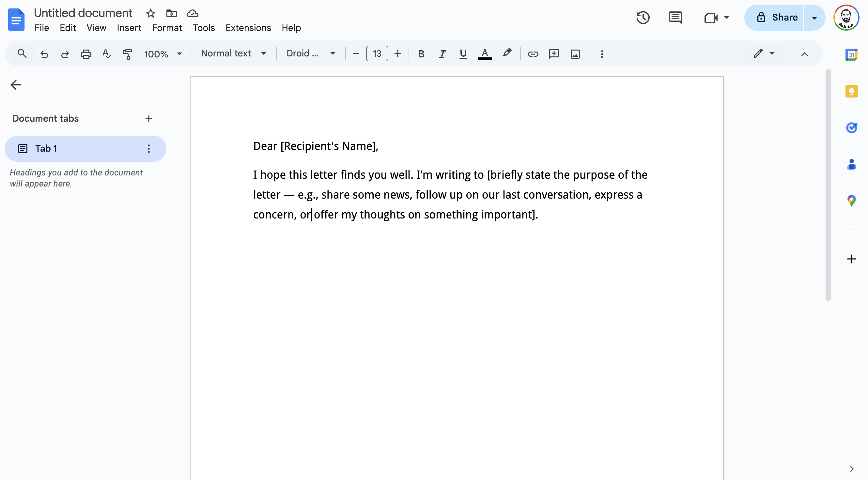
Task: Open Google Calendar side panel
Action: click(851, 54)
